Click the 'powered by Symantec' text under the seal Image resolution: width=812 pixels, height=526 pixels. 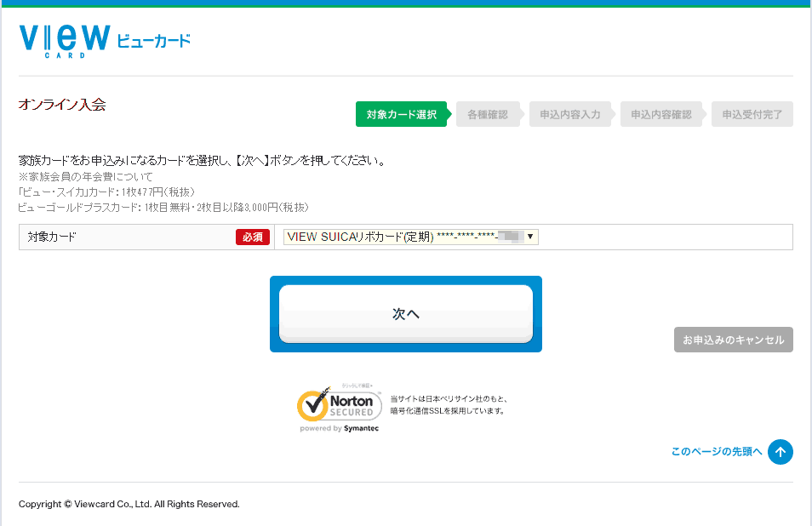(339, 428)
